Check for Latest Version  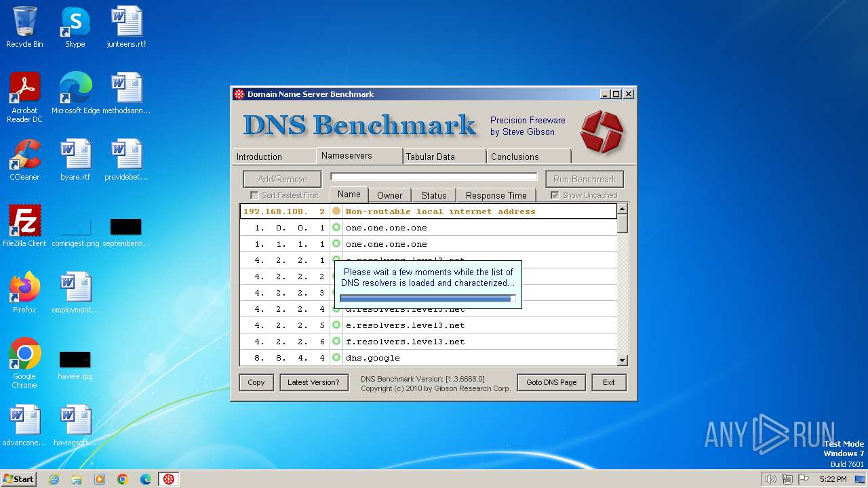[313, 382]
